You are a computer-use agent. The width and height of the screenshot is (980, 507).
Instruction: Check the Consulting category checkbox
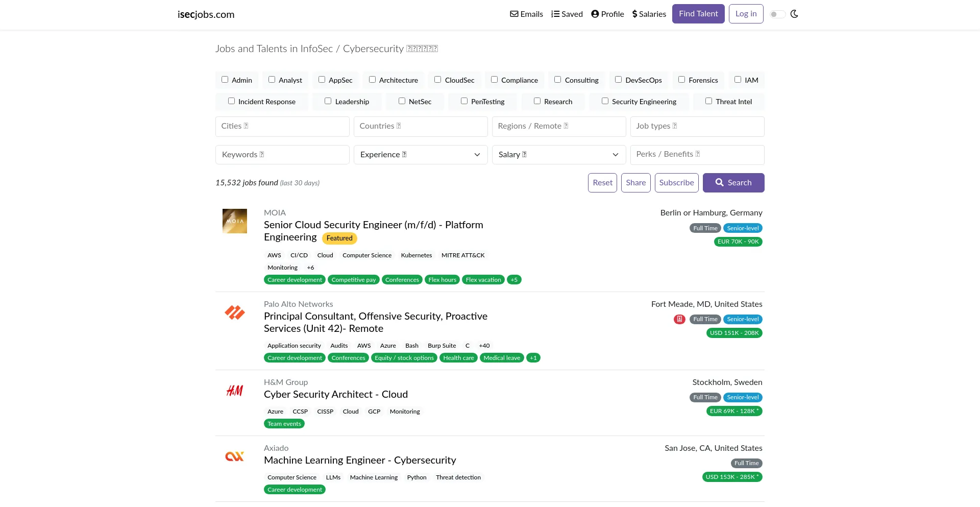click(557, 80)
